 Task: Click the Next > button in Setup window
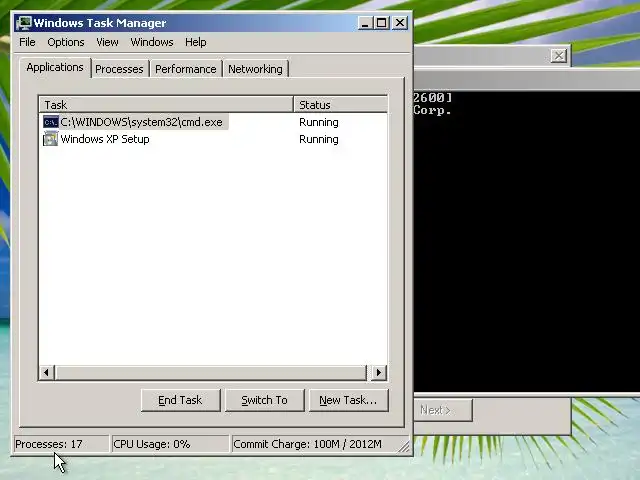click(x=443, y=410)
